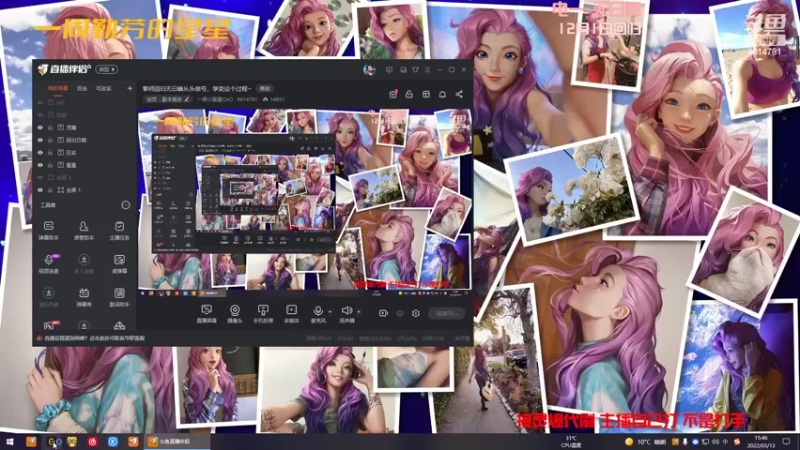Open the 多人连麦 multi-person link tool

tap(84, 264)
